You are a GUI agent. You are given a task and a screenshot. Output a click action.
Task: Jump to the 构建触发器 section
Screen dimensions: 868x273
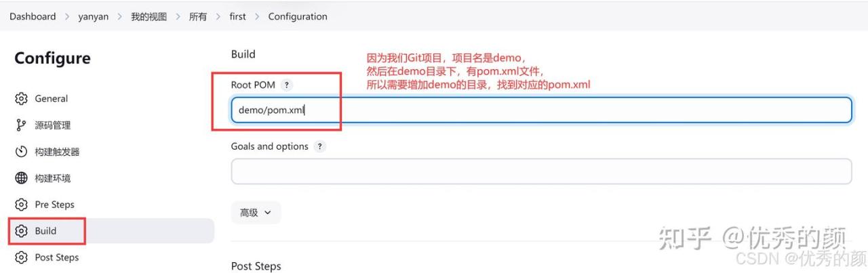[x=57, y=152]
